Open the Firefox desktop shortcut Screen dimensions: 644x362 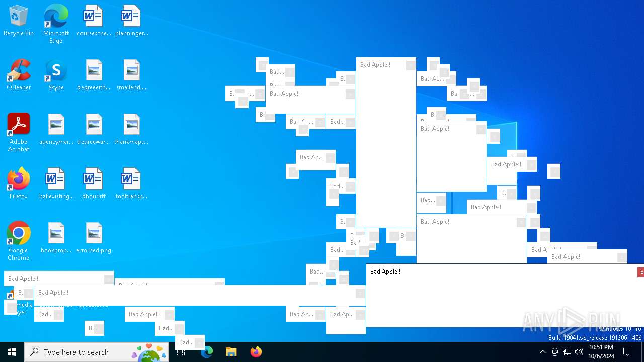pos(19,184)
